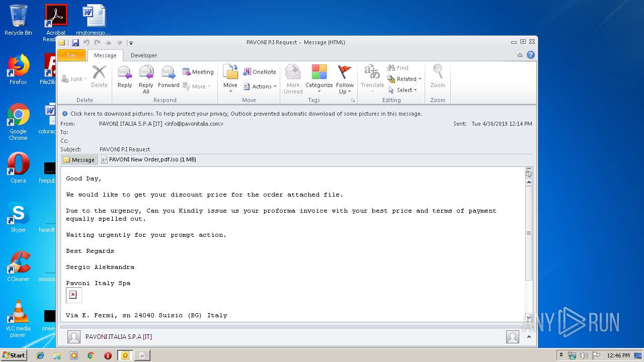This screenshot has height=362, width=644.
Task: Minimize the ribbon with the caret
Action: coord(520,55)
